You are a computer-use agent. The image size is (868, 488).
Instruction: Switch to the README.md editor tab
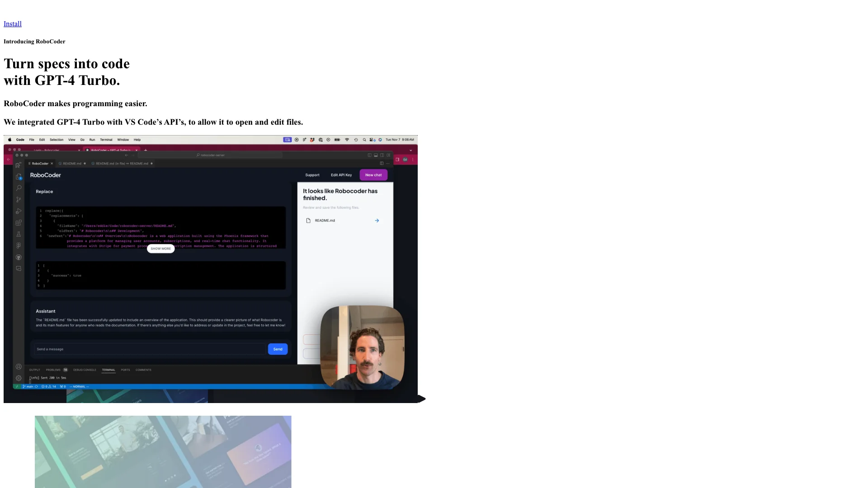(x=72, y=164)
